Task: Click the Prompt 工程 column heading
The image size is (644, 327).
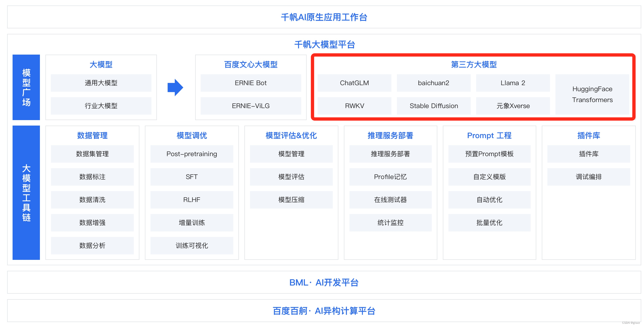Action: [489, 135]
